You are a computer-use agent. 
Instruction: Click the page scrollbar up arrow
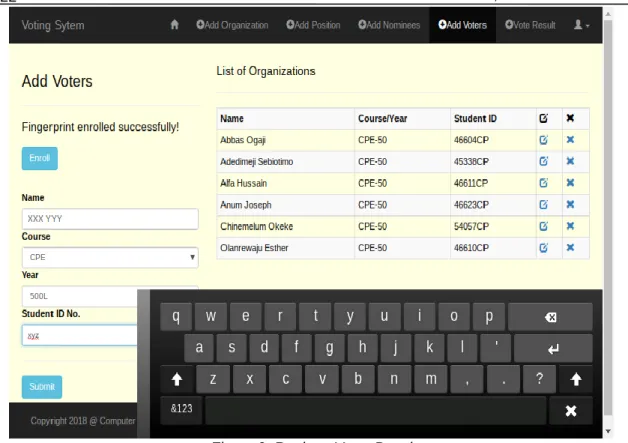click(608, 14)
